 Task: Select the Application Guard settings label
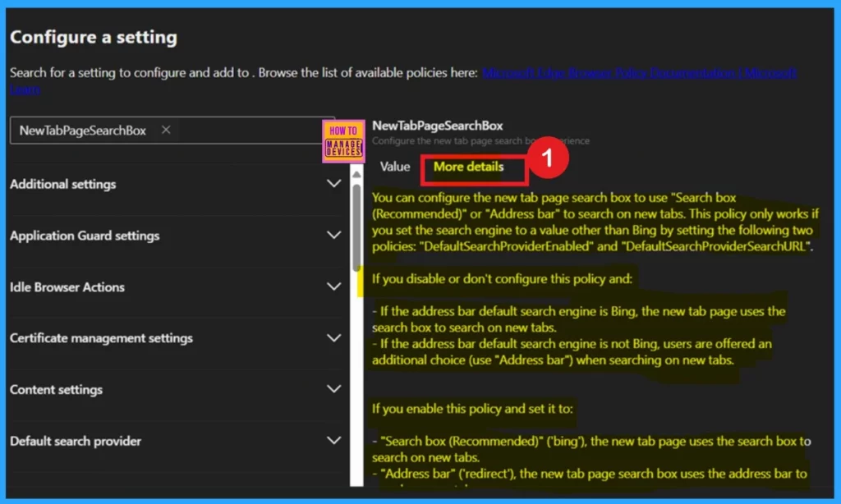click(x=85, y=236)
